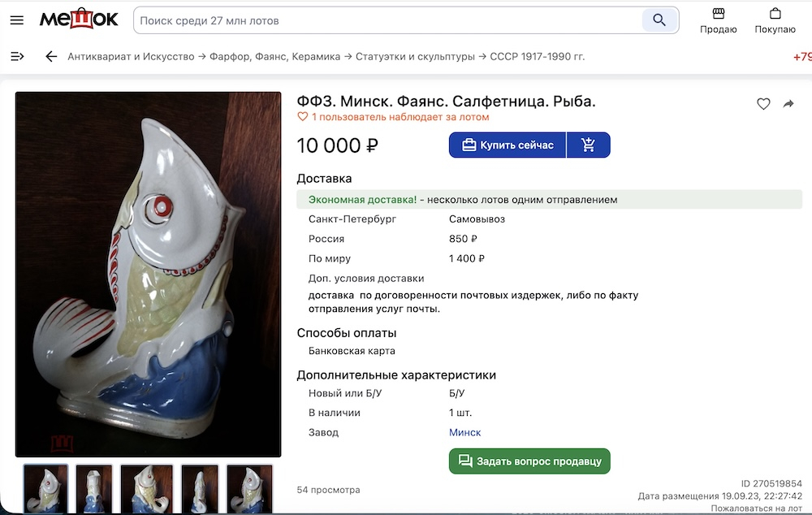Add the lot to cart
This screenshot has height=515, width=812.
click(589, 145)
